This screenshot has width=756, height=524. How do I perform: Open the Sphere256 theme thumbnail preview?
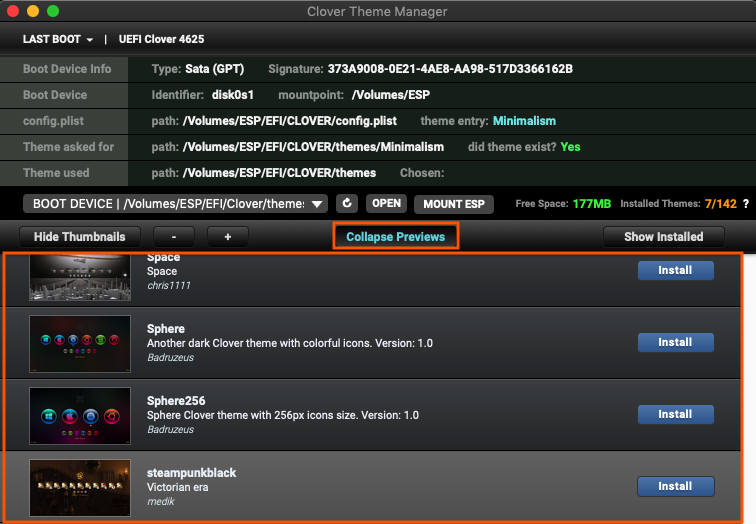pos(80,416)
